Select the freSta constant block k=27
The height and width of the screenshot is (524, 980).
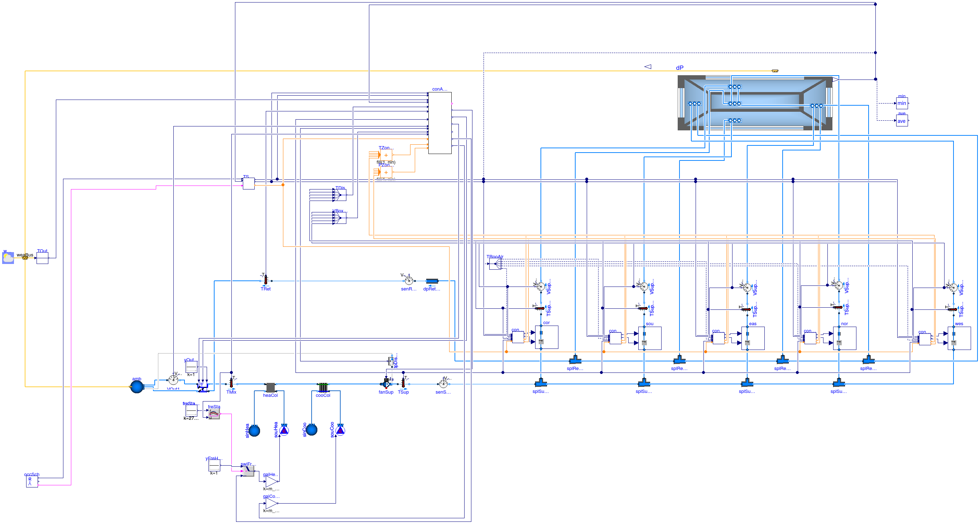point(191,410)
